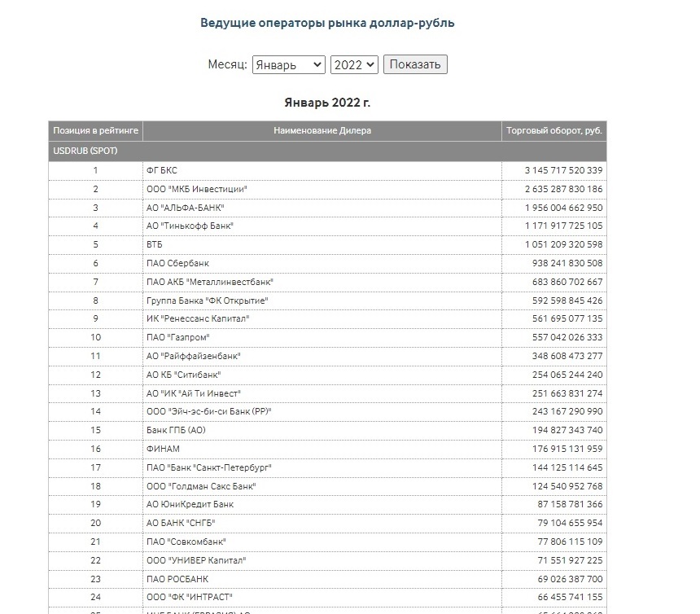The width and height of the screenshot is (700, 614).
Task: Click the Торговый оборот, руб. column header
Action: coord(554,131)
